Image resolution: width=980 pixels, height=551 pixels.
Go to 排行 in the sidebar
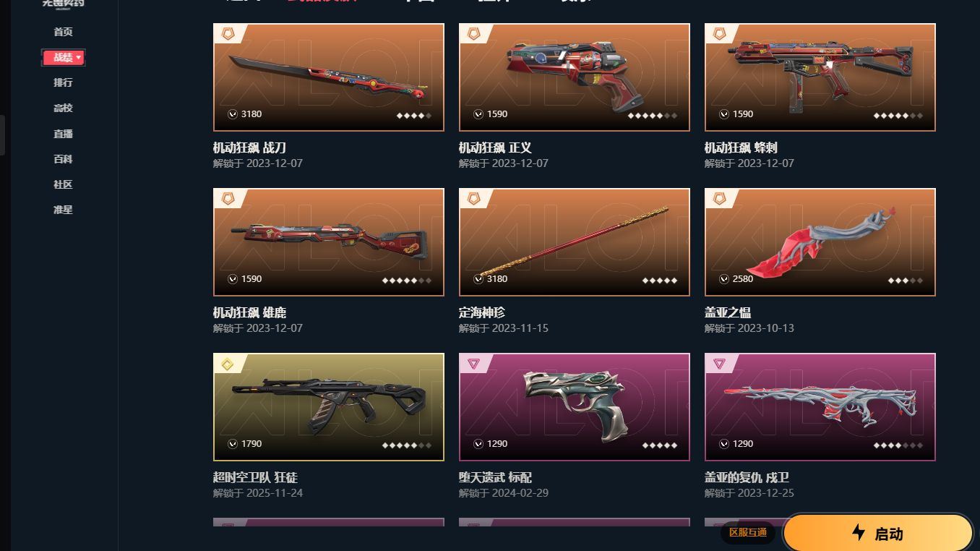[63, 82]
